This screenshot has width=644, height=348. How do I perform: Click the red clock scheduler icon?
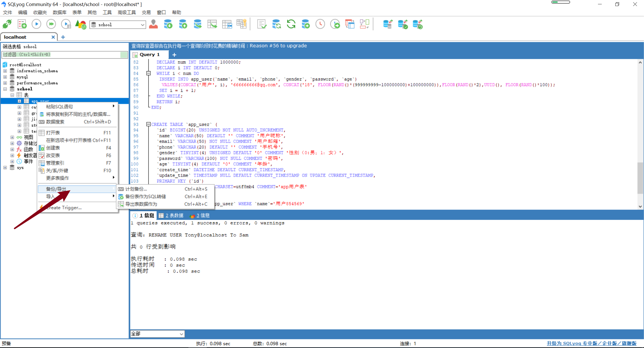click(x=320, y=24)
